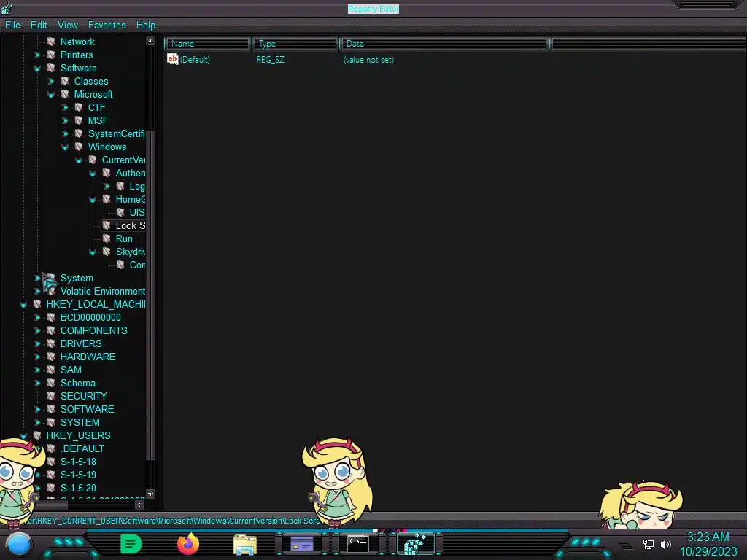Launch the green notes app from taskbar
Viewport: 747px width, 560px height.
[x=131, y=544]
